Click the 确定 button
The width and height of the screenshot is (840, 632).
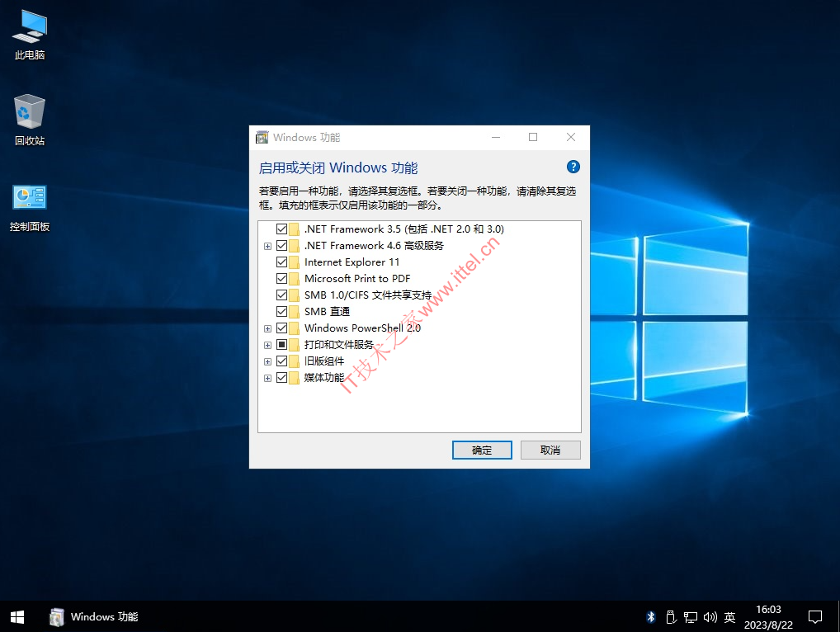tap(482, 450)
